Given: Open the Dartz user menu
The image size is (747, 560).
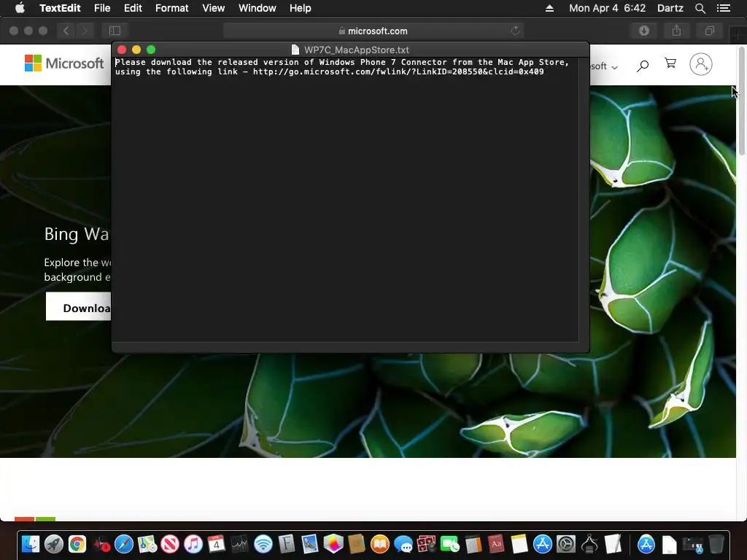Looking at the screenshot, I should click(670, 8).
